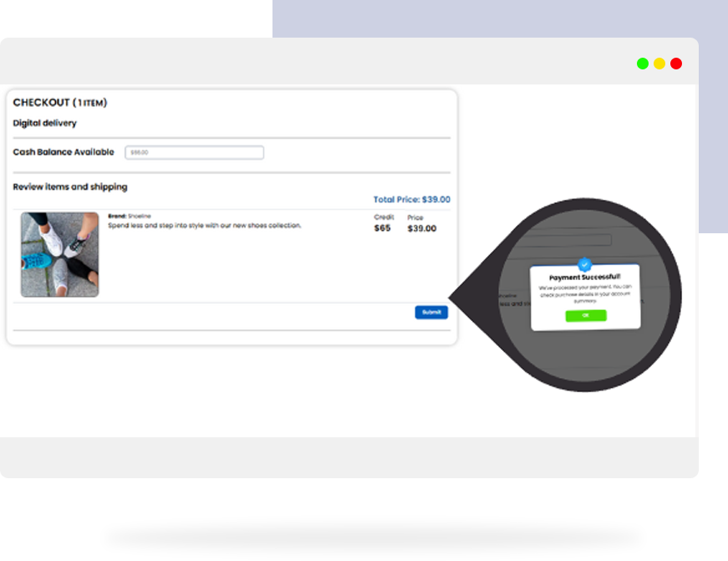Click the blue Submit button
The image size is (728, 561).
click(x=431, y=312)
